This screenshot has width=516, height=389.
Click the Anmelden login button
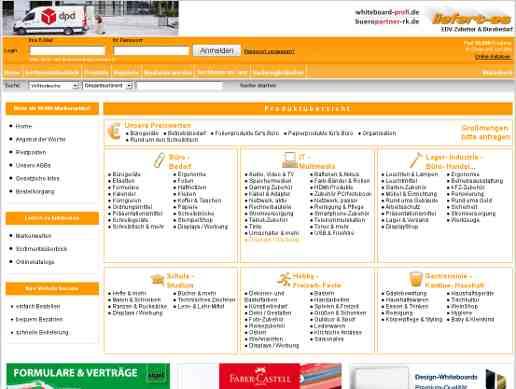tap(216, 51)
